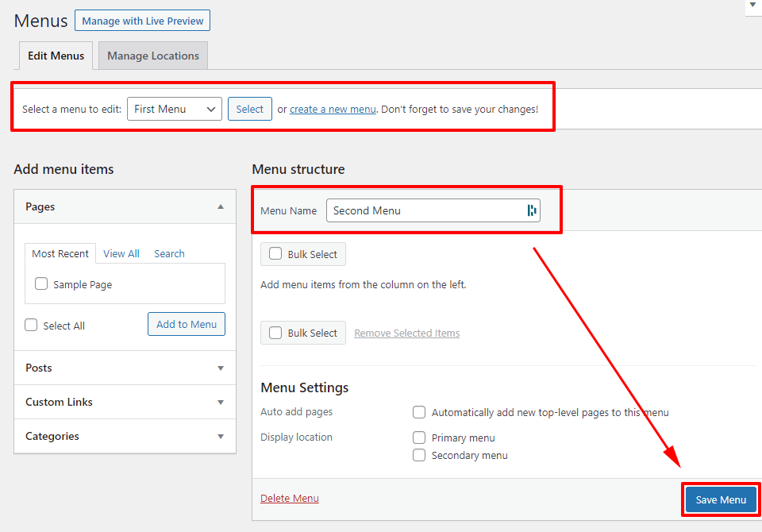Switch to the View All tab
The image size is (762, 532).
[121, 253]
